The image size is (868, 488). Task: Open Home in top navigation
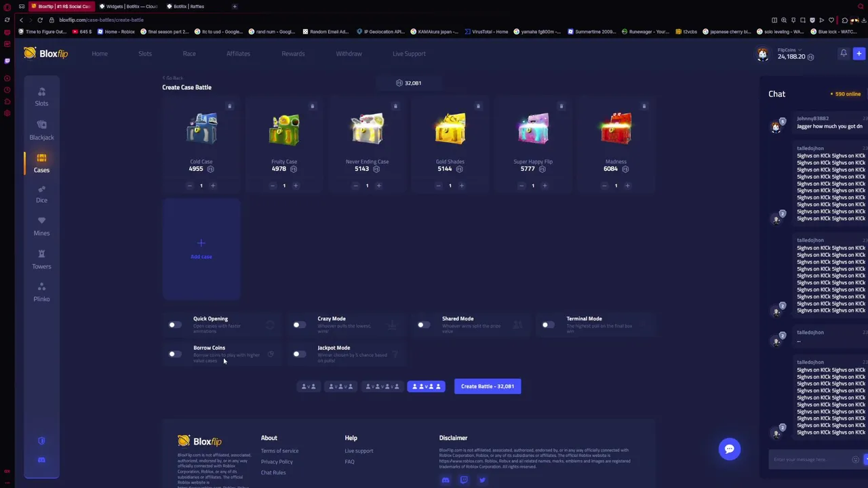tap(100, 54)
